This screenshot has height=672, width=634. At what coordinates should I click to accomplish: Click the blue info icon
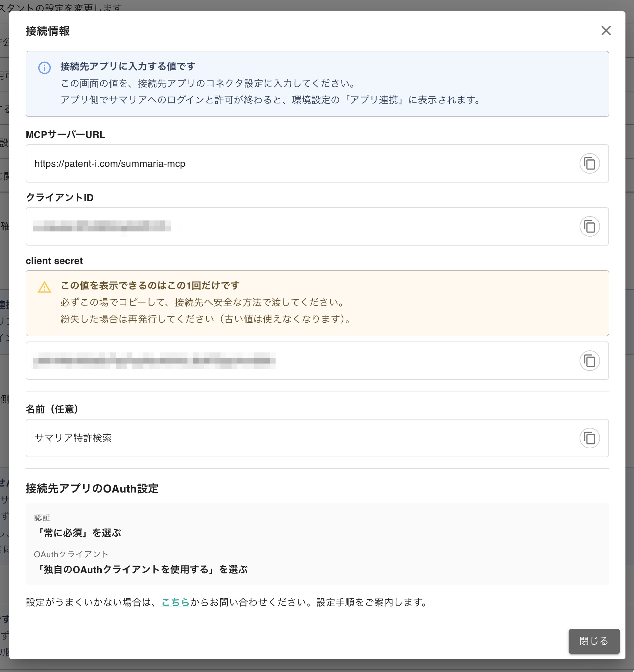tap(45, 68)
